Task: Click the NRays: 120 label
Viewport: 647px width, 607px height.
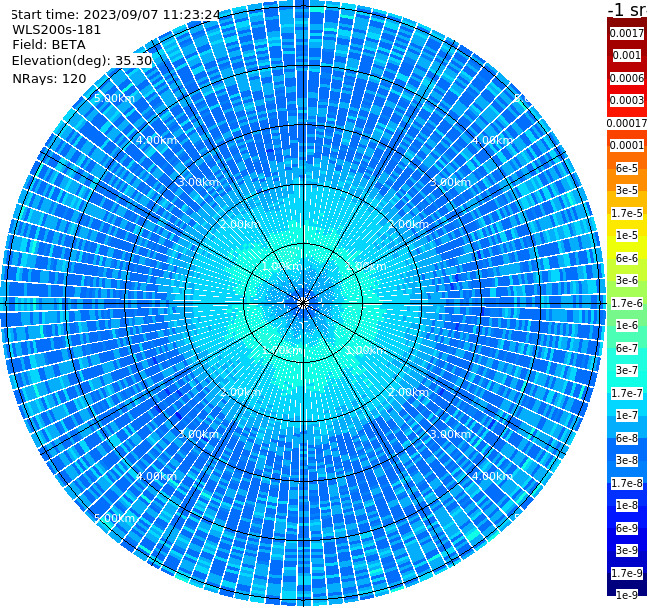Action: [49, 78]
